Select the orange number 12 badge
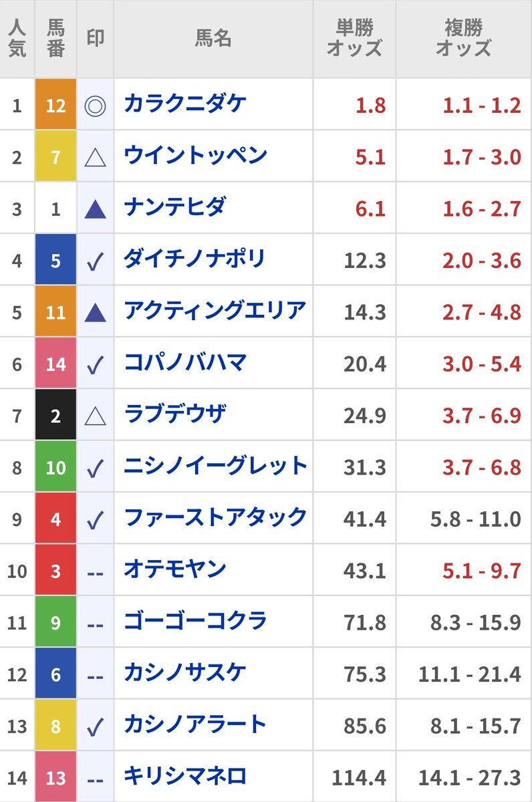The width and height of the screenshot is (532, 802). 55,105
